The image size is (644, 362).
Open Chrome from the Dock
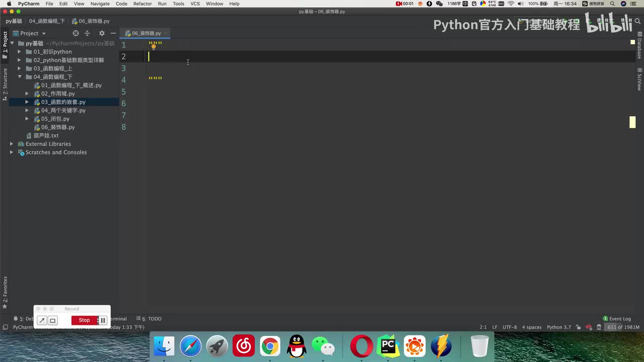[270, 346]
